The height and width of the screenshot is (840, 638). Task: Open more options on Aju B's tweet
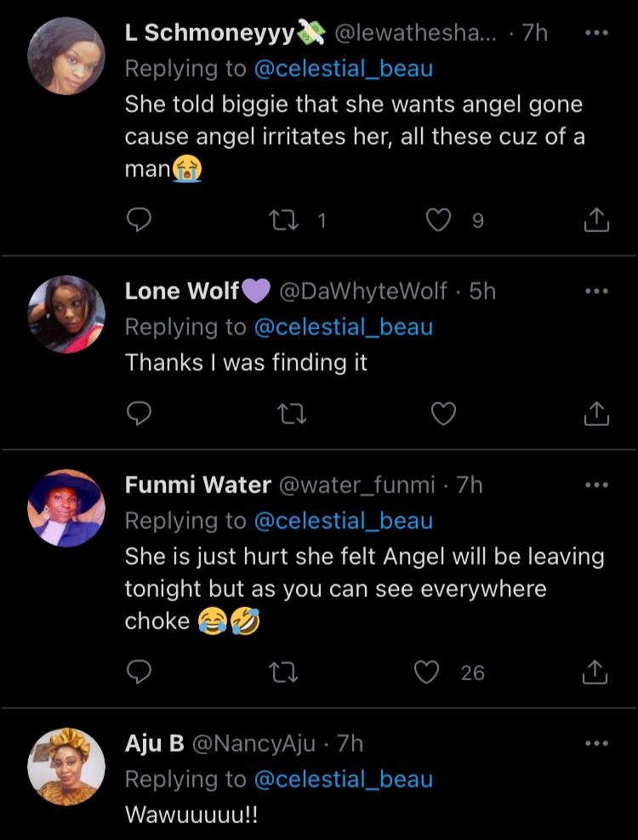[x=597, y=744]
